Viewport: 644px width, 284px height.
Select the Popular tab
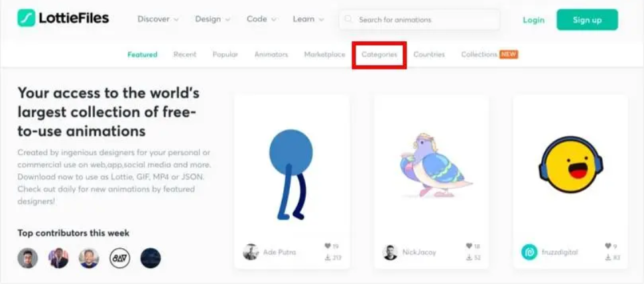(225, 54)
